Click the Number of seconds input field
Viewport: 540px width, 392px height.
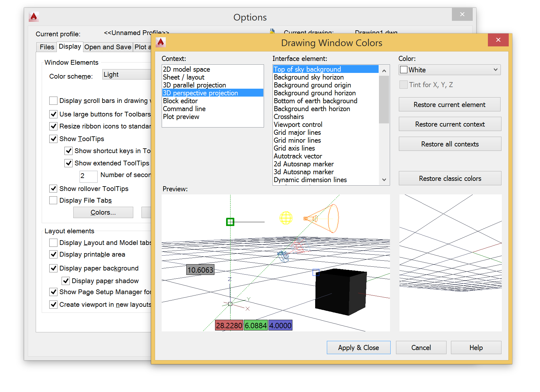click(x=88, y=176)
